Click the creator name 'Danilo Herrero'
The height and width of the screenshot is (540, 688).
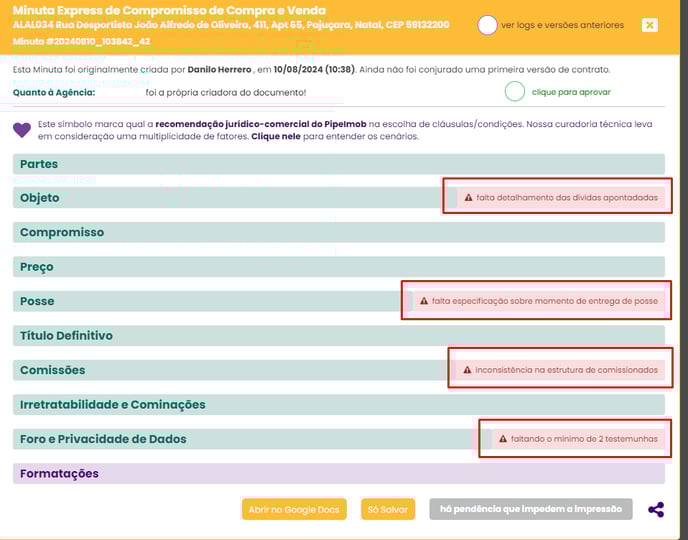pos(219,70)
